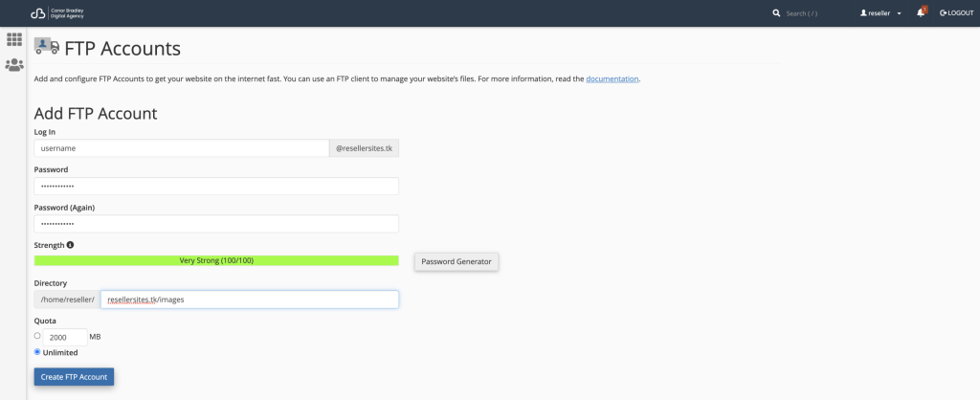Click the 2000 quota value field
Screen dimensions: 980x400
coord(65,337)
